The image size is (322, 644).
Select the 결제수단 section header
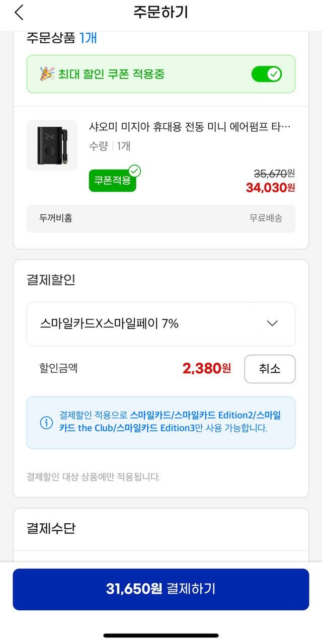51,528
